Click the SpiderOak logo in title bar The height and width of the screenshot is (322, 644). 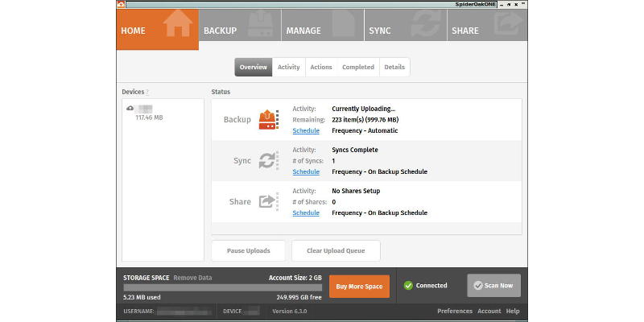[121, 4]
